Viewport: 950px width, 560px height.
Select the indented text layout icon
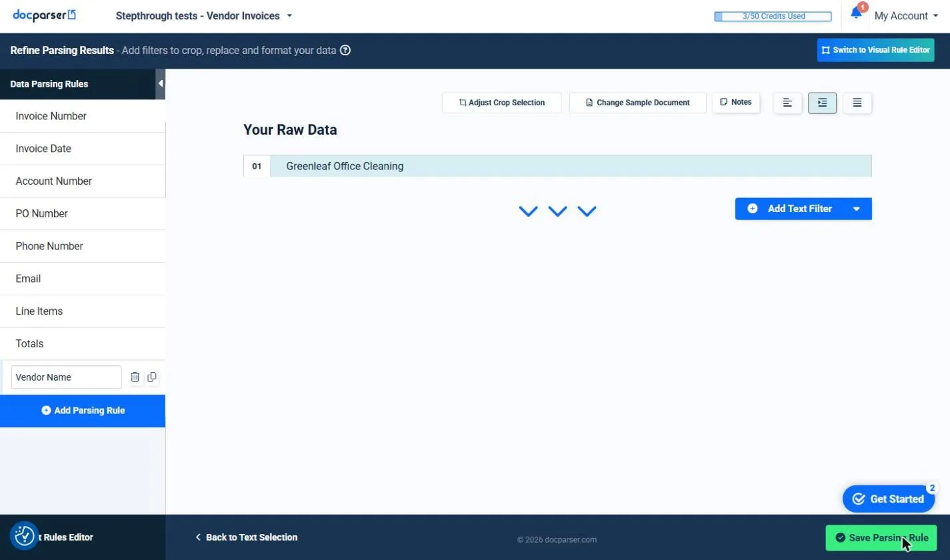[x=822, y=103]
